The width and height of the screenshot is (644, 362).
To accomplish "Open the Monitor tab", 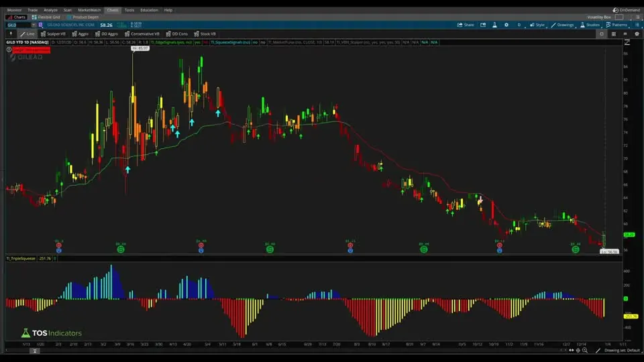I will pyautogui.click(x=14, y=10).
